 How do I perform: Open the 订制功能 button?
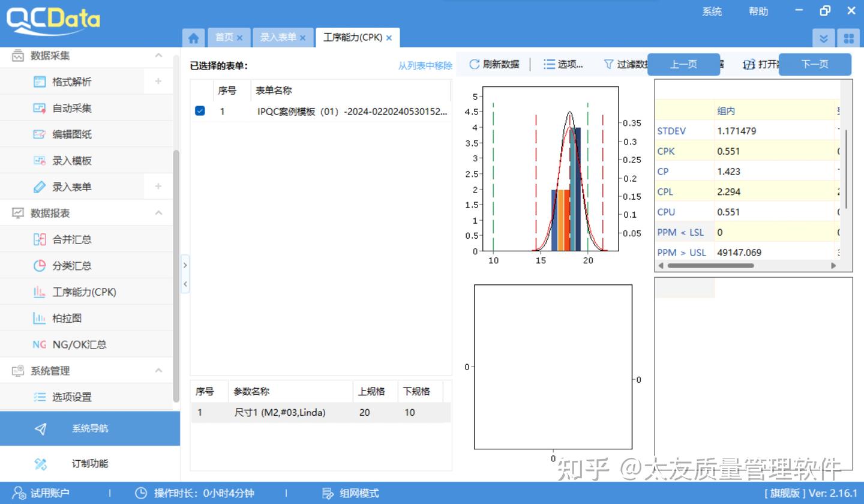coord(90,463)
